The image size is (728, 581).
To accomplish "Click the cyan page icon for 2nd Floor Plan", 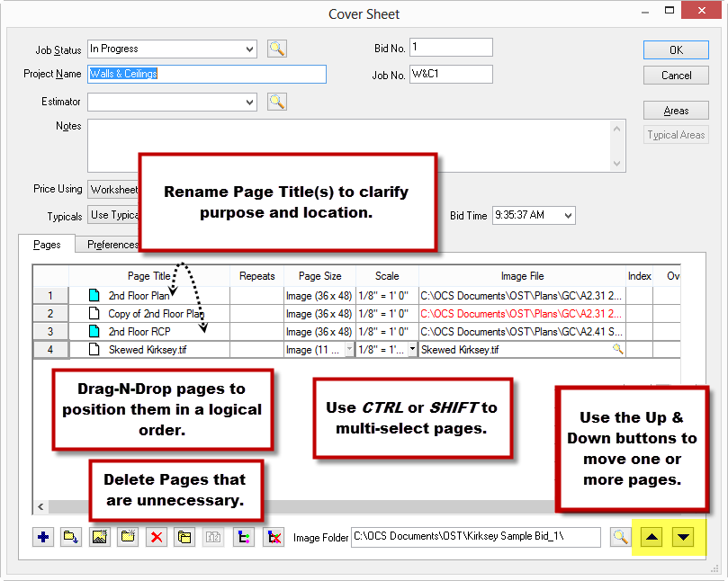I will tap(94, 295).
